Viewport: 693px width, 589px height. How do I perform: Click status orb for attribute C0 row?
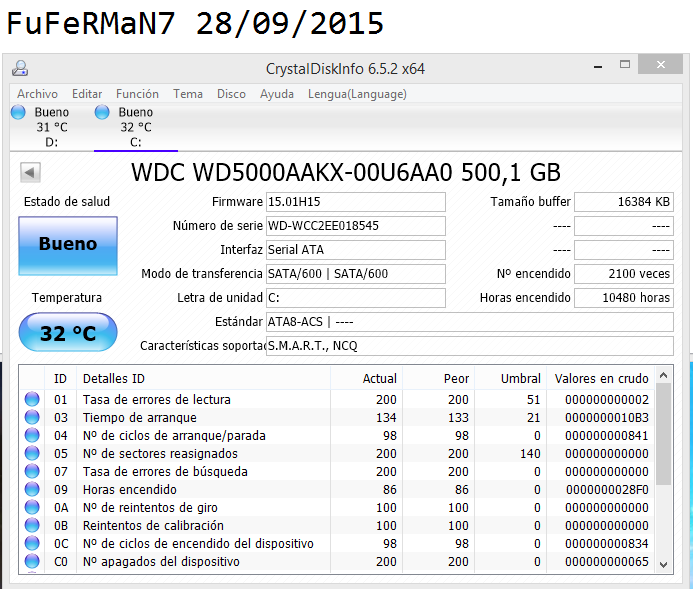(32, 562)
